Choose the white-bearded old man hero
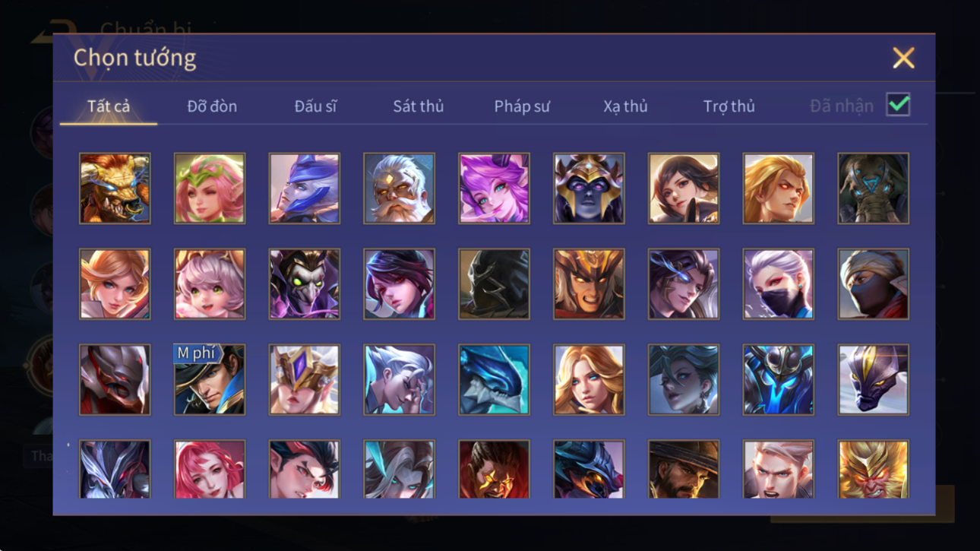 (x=399, y=188)
